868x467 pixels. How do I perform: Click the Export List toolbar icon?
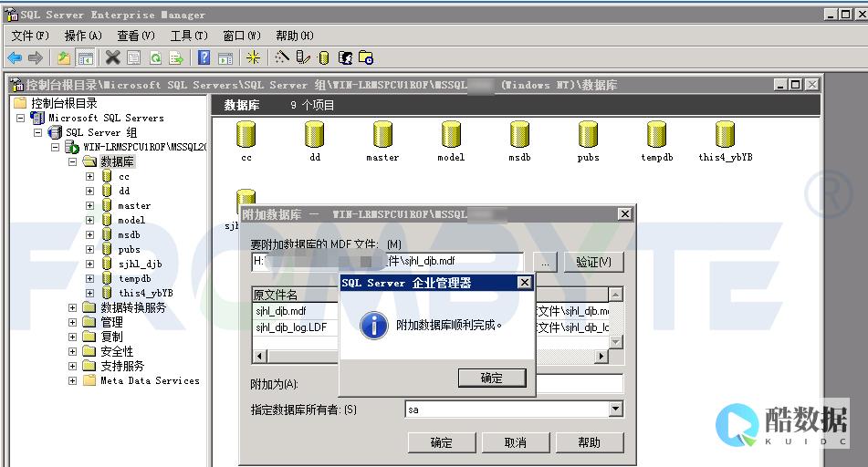tap(176, 57)
